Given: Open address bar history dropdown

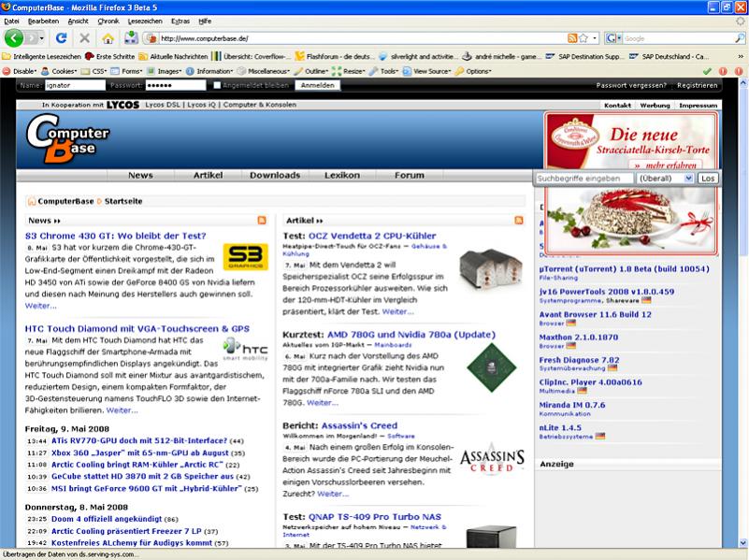Looking at the screenshot, I should (x=595, y=38).
